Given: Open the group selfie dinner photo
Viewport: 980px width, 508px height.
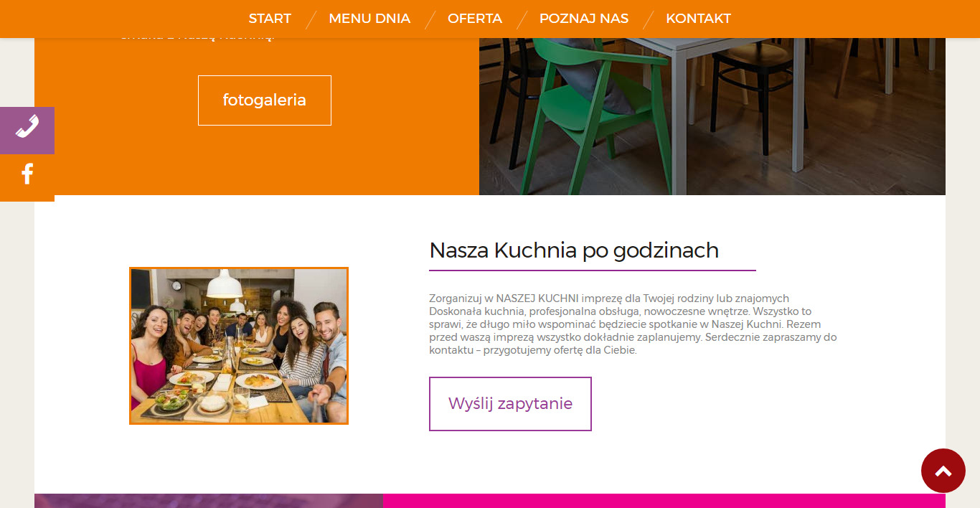Looking at the screenshot, I should point(239,346).
